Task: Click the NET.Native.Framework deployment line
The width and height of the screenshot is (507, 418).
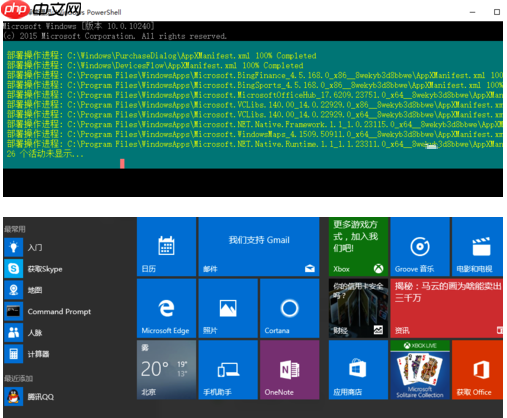Action: point(255,125)
